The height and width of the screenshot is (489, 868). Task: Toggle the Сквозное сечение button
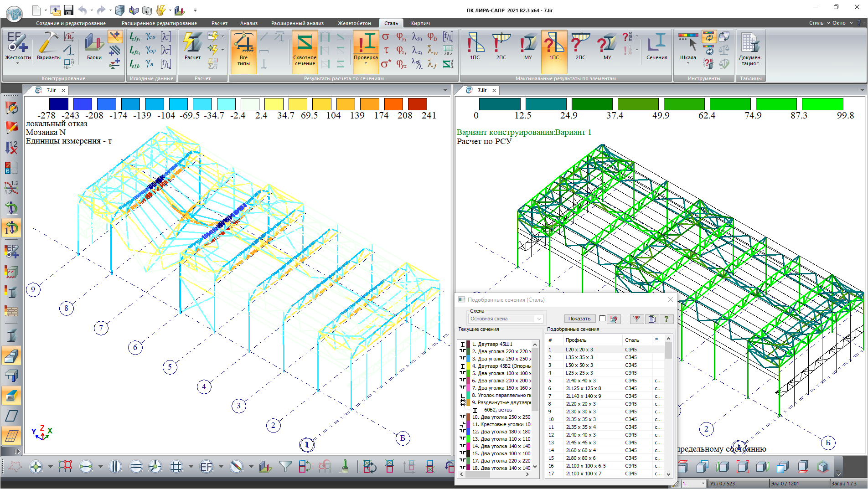click(x=305, y=51)
